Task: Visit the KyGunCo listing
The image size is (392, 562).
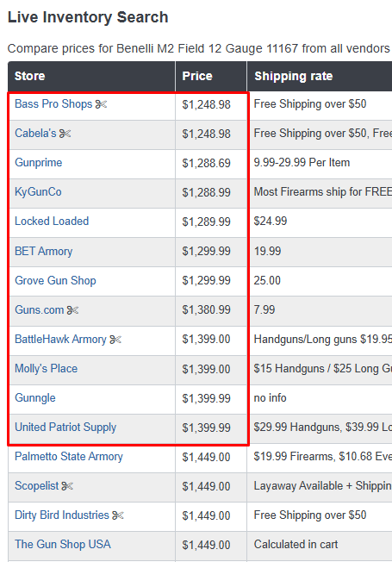Action: pyautogui.click(x=38, y=192)
